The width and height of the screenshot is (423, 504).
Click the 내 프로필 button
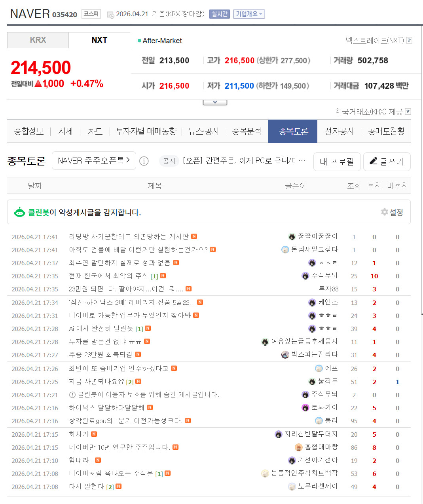click(337, 162)
